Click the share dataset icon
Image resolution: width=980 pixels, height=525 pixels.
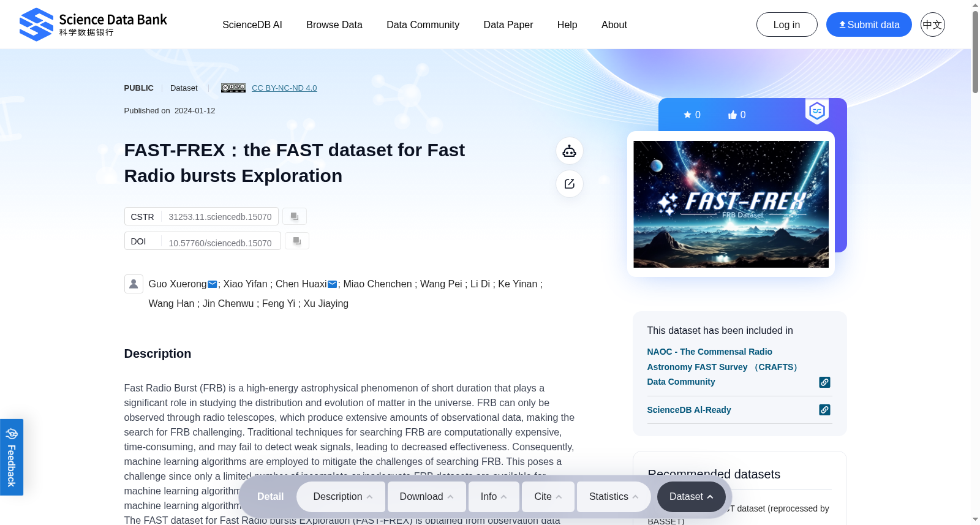[x=569, y=184]
